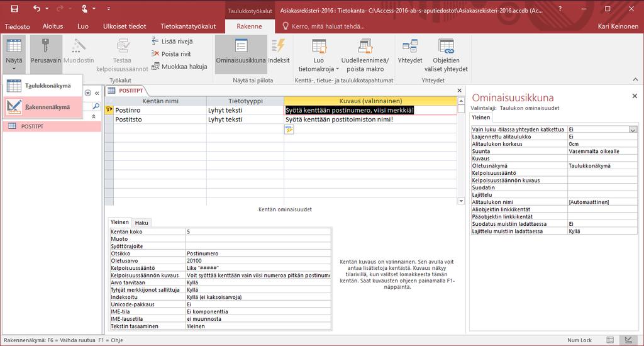Open the Tiedosto tab
Viewport: 644px width, 346px height.
[x=17, y=26]
